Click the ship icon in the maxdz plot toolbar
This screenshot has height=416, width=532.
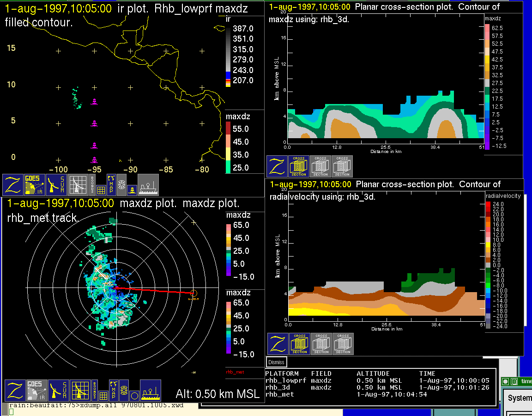(x=150, y=391)
